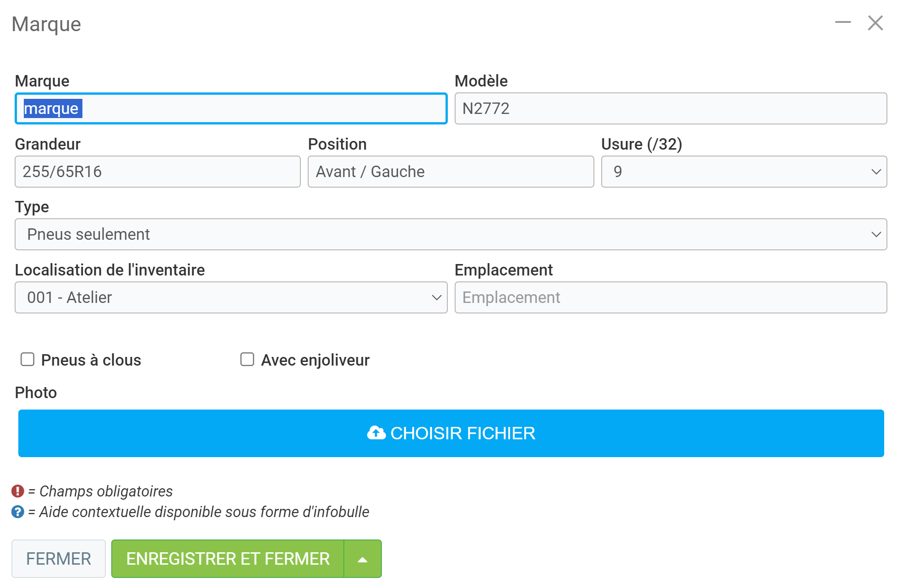Select the Grandeur field with 255/65R16
This screenshot has width=897, height=588.
[158, 172]
